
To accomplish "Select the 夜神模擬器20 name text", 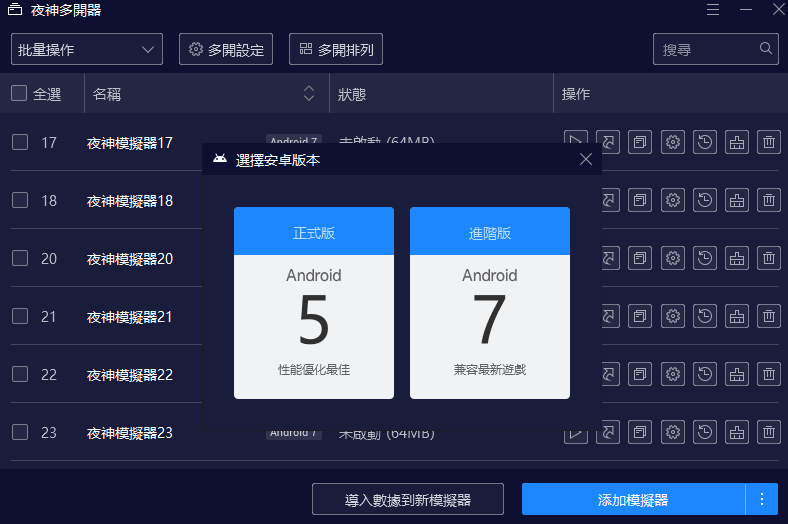I will click(130, 259).
